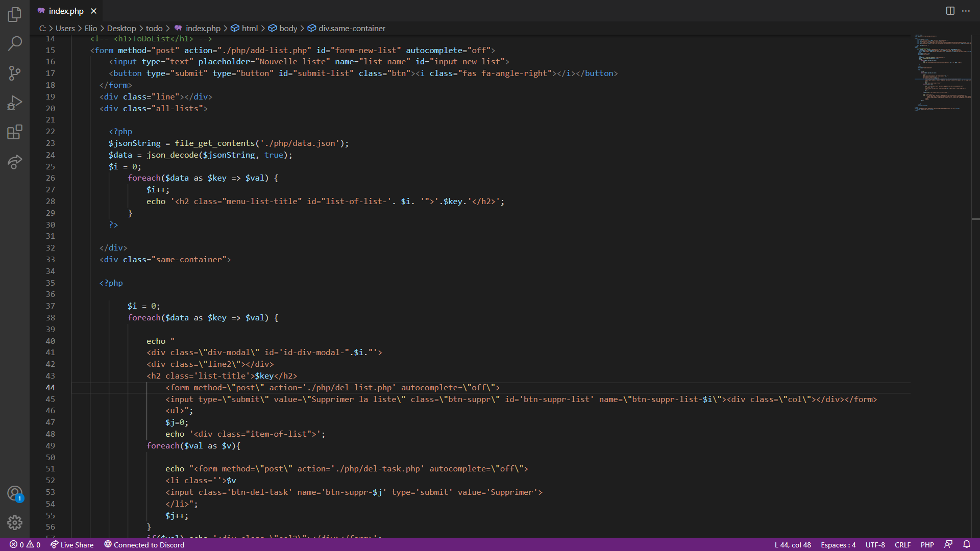Select the index.php editor tab
The height and width of the screenshot is (551, 980).
pyautogui.click(x=66, y=11)
